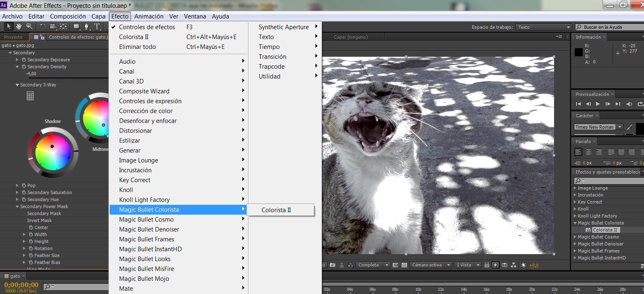Image resolution: width=644 pixels, height=294 pixels.
Task: Select left align paragraph button
Action: 578,152
